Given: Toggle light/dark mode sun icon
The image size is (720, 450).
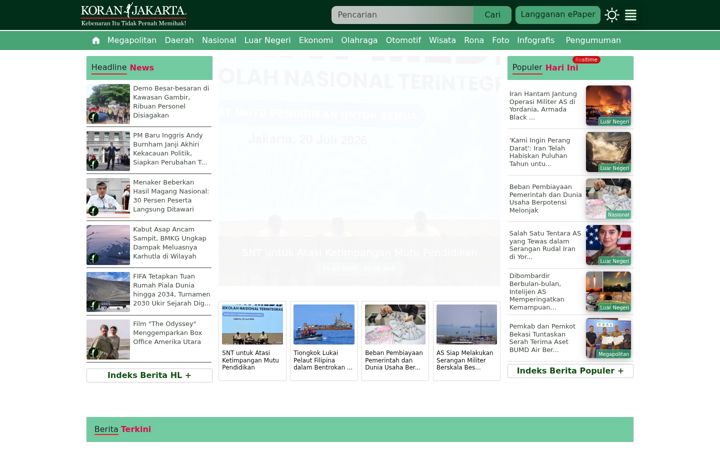Looking at the screenshot, I should click(x=611, y=15).
